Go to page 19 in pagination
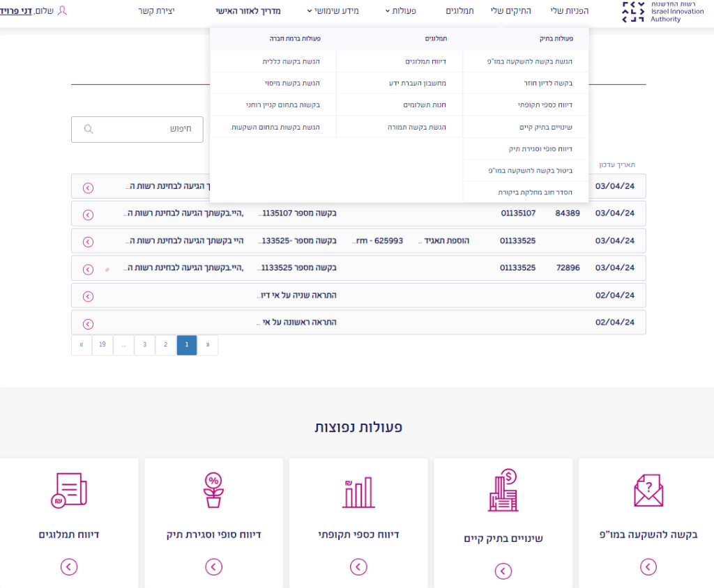 pos(102,345)
